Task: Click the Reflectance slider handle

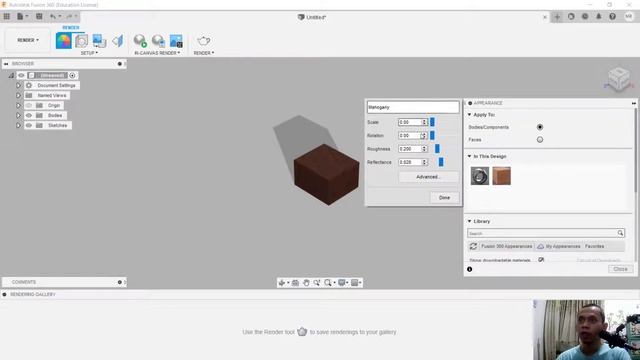Action: tap(441, 162)
